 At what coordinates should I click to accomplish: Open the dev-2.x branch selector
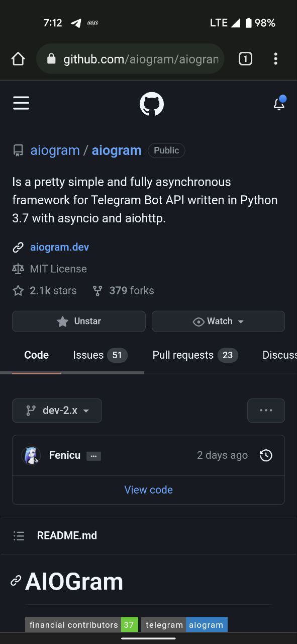click(57, 411)
